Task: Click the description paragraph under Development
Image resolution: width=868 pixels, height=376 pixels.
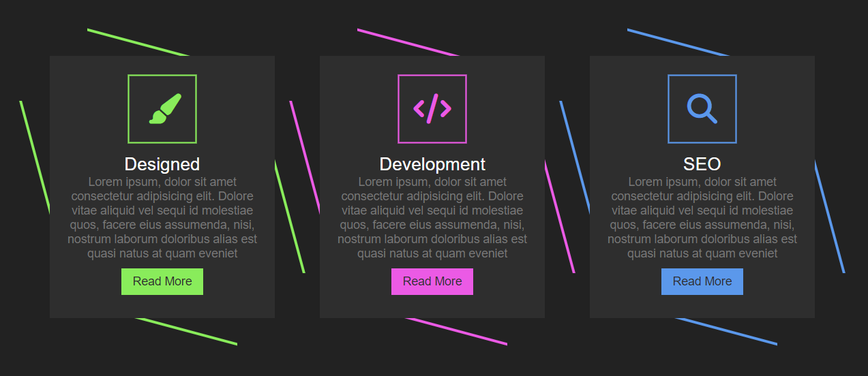Action: click(x=432, y=217)
